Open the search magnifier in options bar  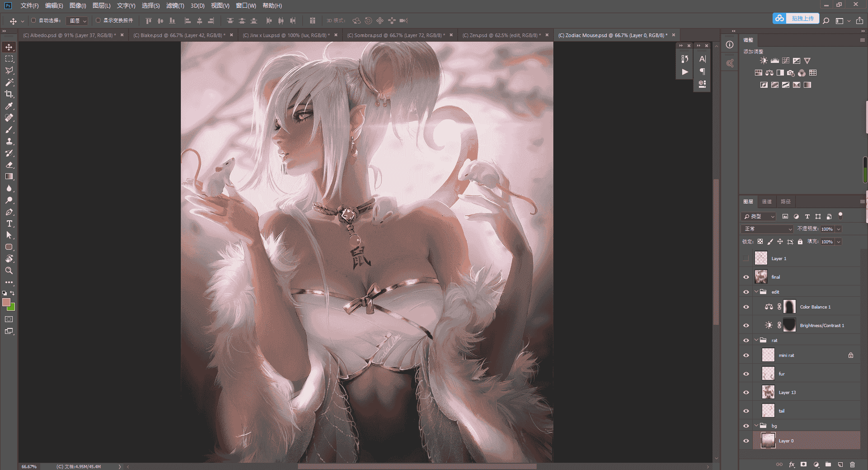coord(826,21)
